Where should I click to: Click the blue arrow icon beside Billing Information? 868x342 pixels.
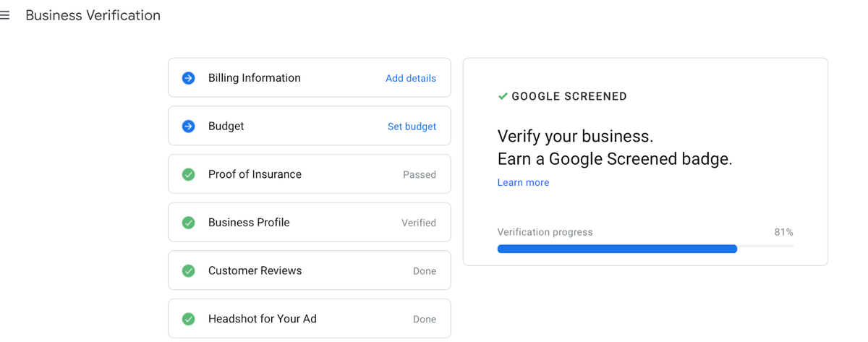188,78
